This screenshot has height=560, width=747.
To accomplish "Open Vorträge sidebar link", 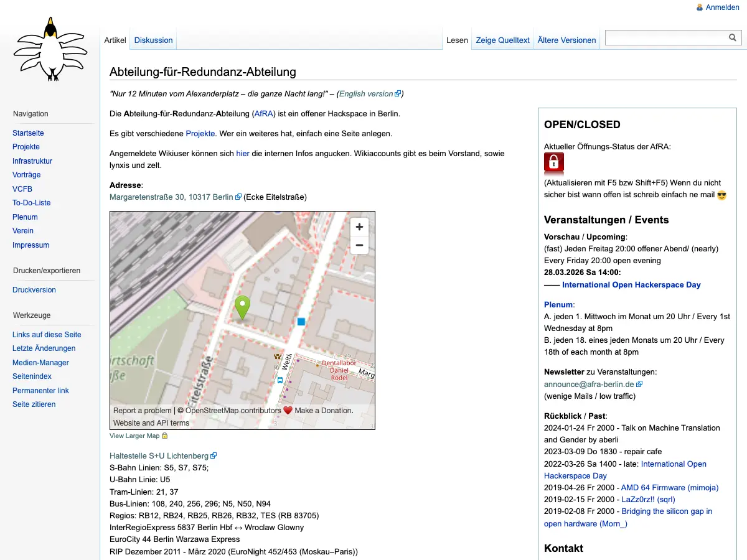I will tap(27, 175).
